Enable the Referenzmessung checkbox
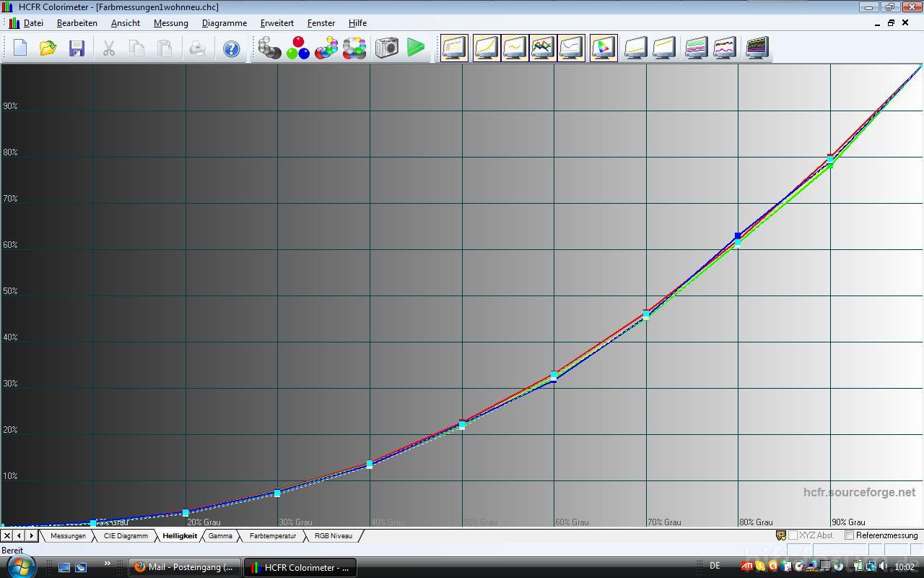This screenshot has width=924, height=578. [x=850, y=535]
